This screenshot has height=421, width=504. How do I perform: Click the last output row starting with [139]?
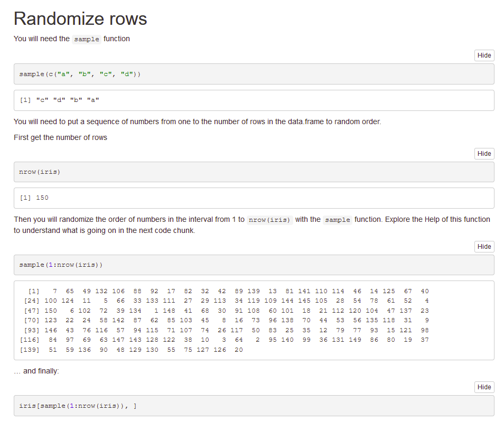[x=132, y=350]
